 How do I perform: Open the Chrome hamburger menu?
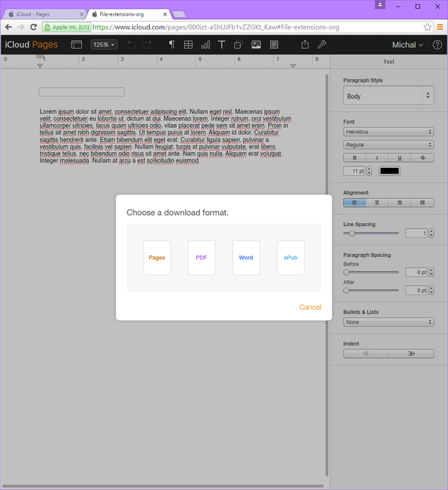[x=440, y=27]
